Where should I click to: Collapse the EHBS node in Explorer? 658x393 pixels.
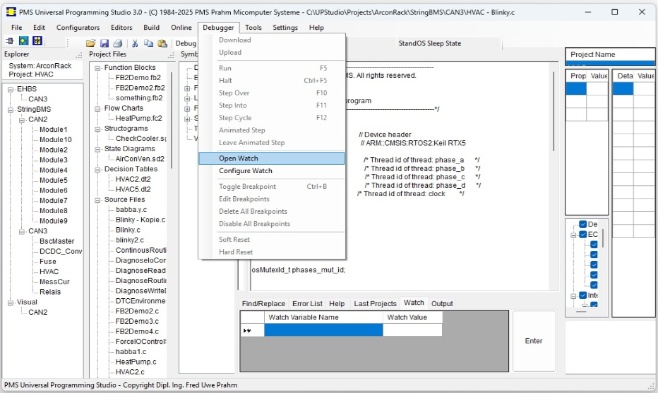(x=10, y=89)
